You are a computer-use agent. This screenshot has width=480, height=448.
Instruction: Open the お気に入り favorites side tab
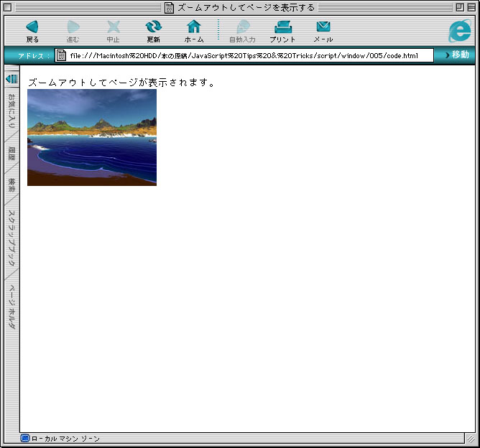tap(11, 111)
